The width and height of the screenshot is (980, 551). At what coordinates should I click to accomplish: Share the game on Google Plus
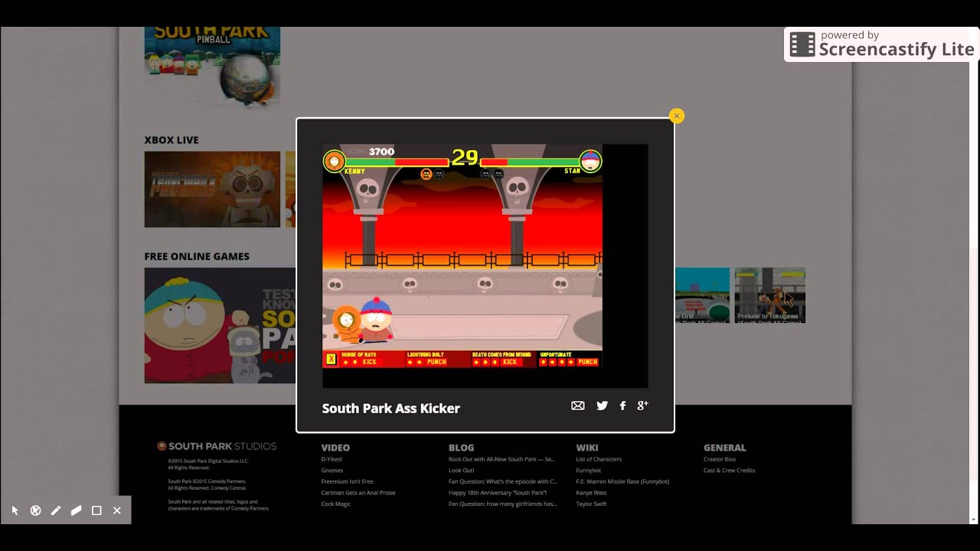click(642, 406)
